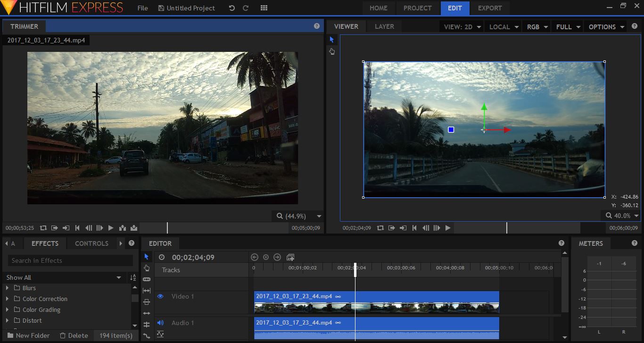The width and height of the screenshot is (644, 343).
Task: Set in point in the Trimmer panel
Action: point(55,228)
